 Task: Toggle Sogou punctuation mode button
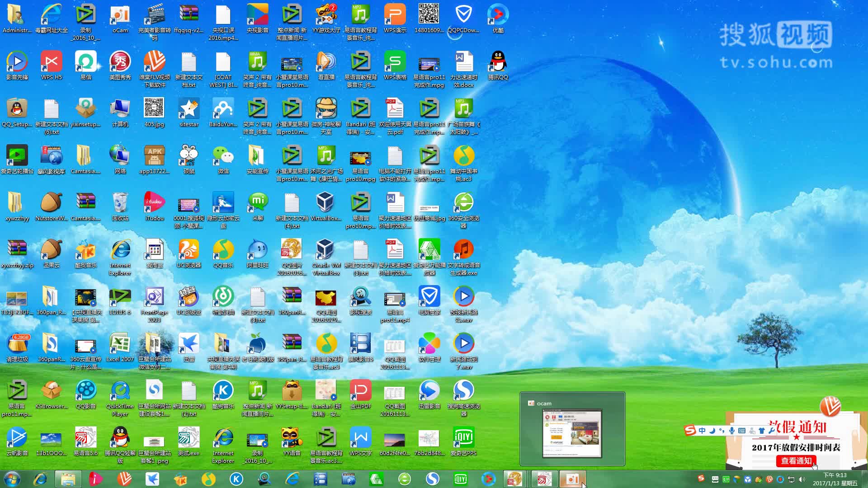pos(722,431)
